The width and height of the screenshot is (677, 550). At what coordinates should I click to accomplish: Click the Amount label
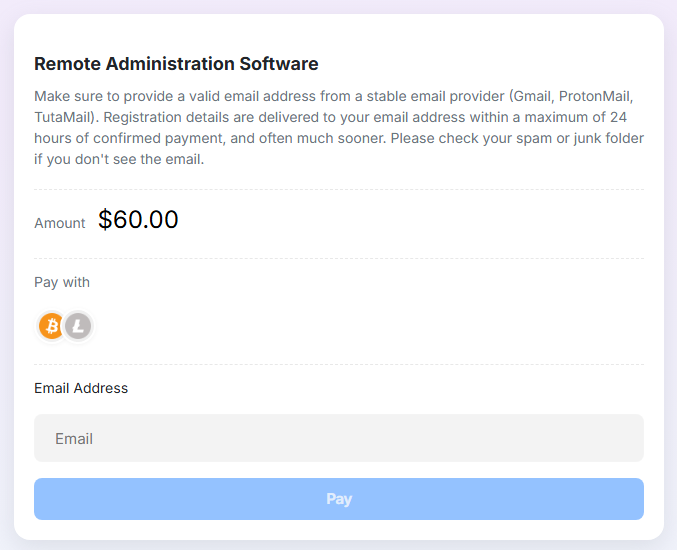pyautogui.click(x=60, y=223)
